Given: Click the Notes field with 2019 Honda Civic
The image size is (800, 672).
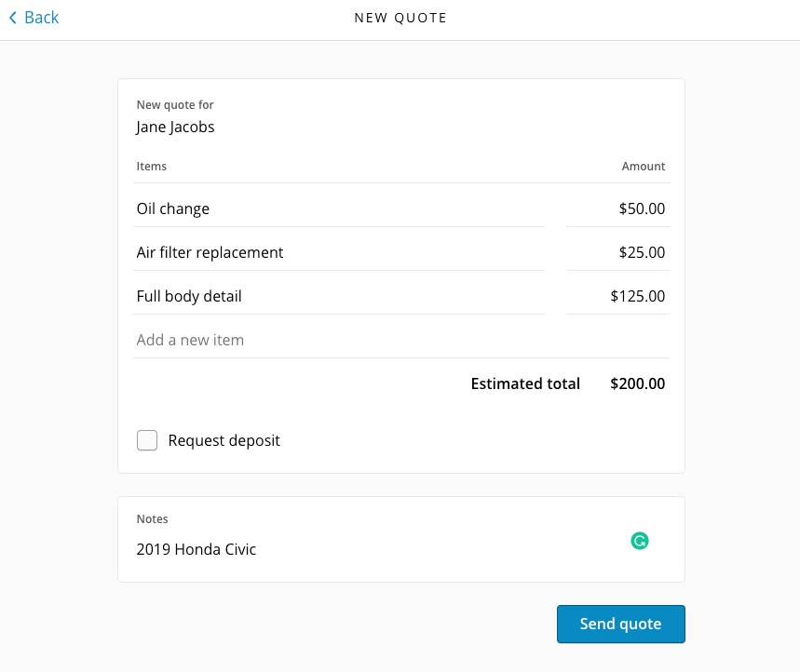Looking at the screenshot, I should coord(373,549).
